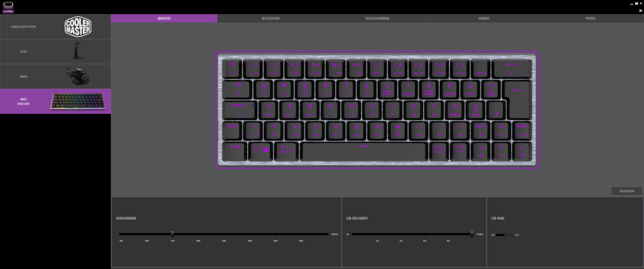Minimize the MasterPlus window

(x=632, y=4)
